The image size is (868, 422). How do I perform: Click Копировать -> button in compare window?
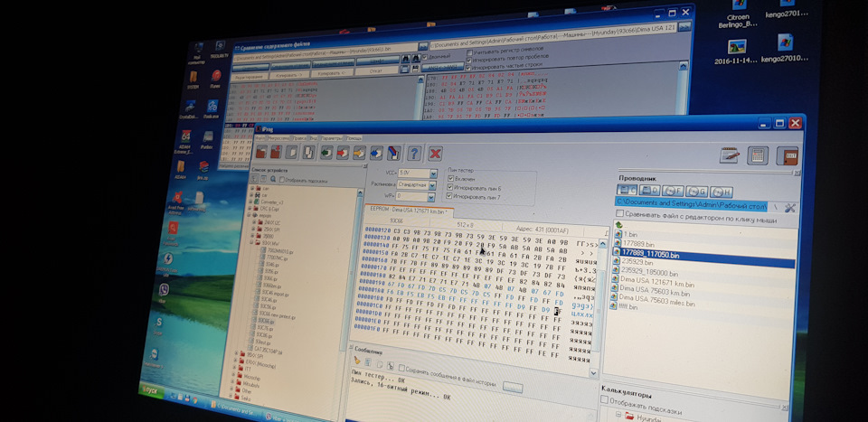(289, 74)
